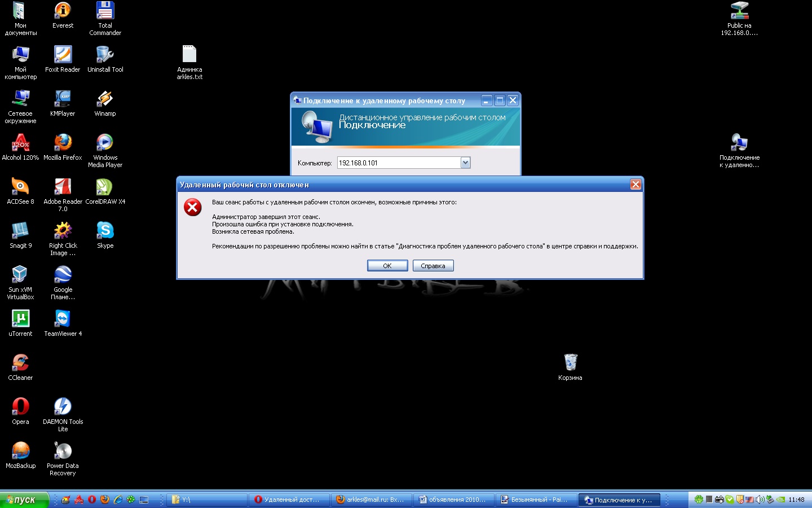Image resolution: width=812 pixels, height=508 pixels.
Task: Click the ICQ flower in Quick Launch
Action: 131,500
